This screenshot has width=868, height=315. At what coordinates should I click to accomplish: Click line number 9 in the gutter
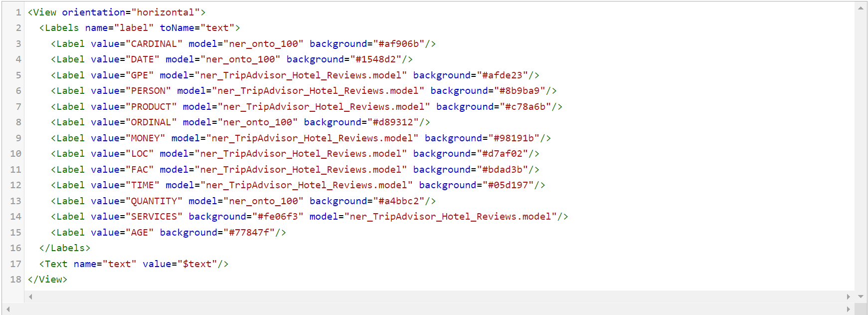point(18,138)
